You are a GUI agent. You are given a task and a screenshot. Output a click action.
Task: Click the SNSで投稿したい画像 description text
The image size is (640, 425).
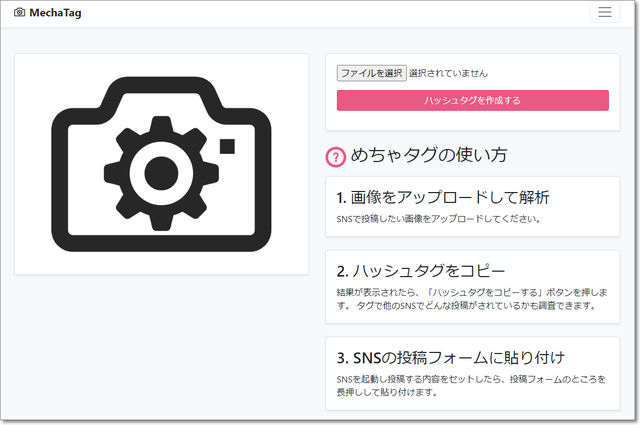(437, 218)
